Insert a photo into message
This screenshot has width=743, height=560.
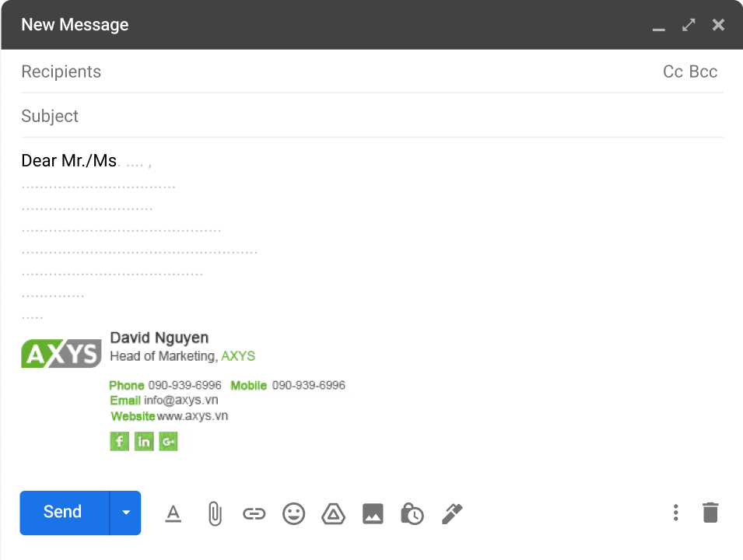click(x=373, y=513)
